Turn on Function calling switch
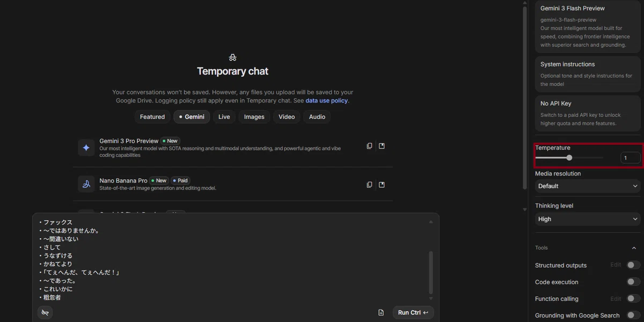The height and width of the screenshot is (322, 644). 633,298
